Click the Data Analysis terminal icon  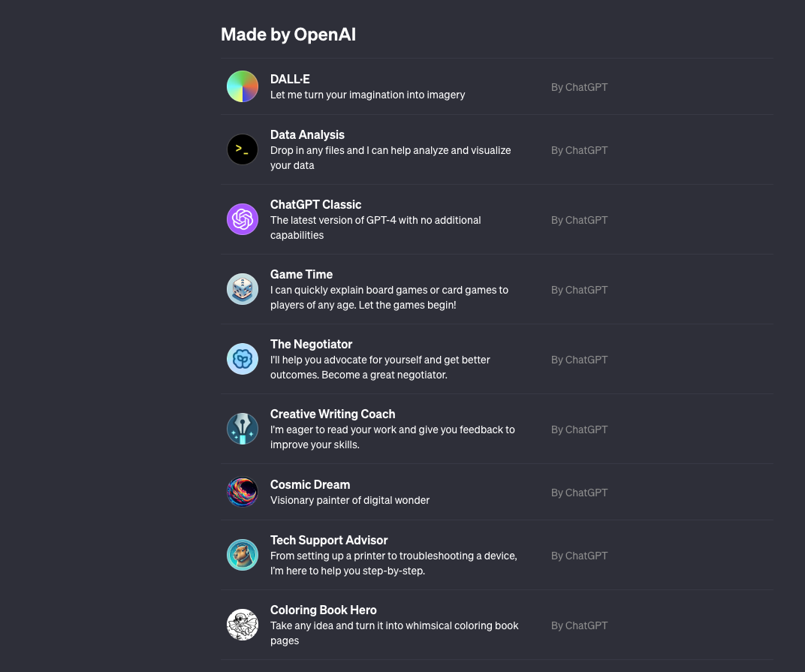click(x=243, y=149)
